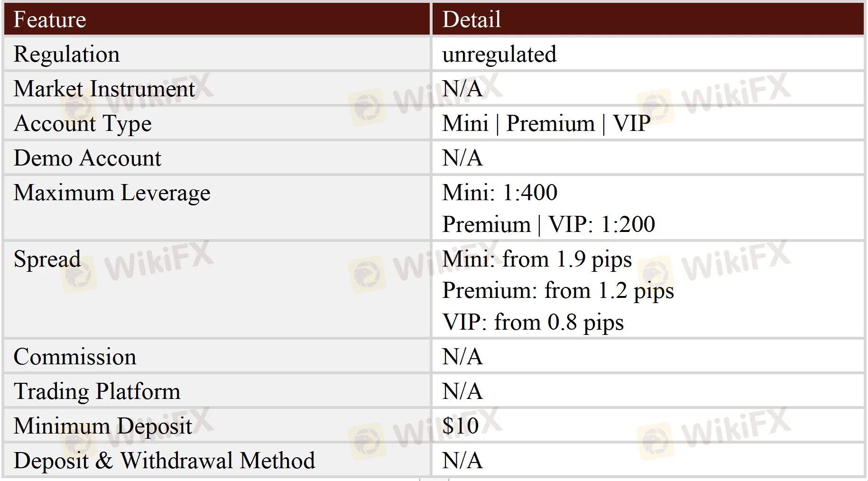Screen dimensions: 868x481
Task: Select the Deposit & Withdrawal Method label
Action: tap(164, 461)
